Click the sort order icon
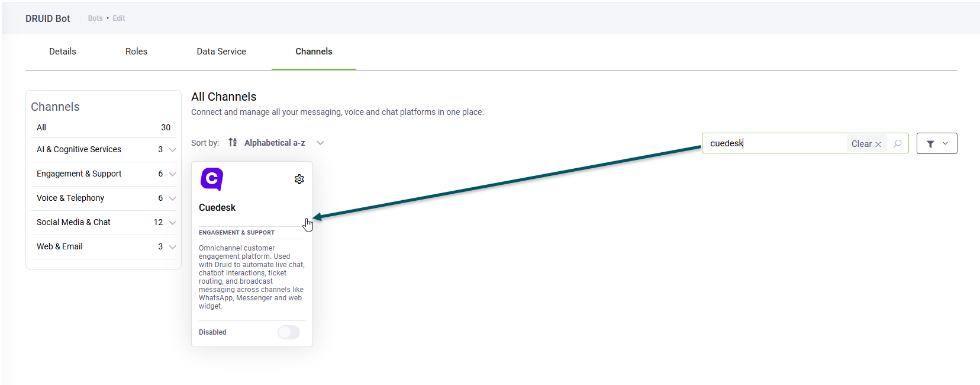Viewport: 980px width, 385px height. [233, 143]
